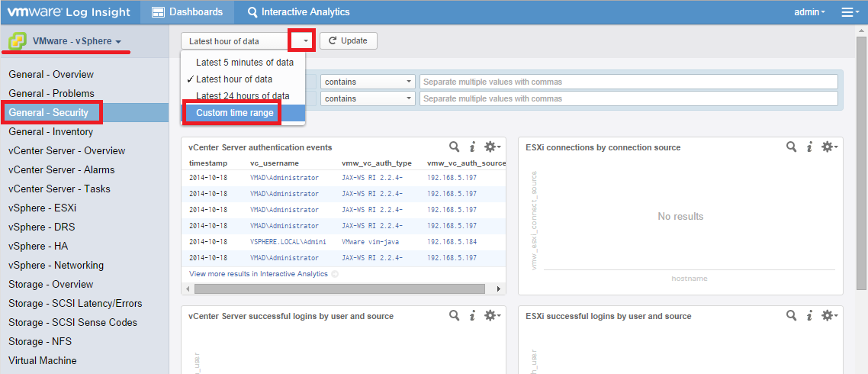
Task: Click the VMware vim-java auth type cell
Action: tap(371, 242)
